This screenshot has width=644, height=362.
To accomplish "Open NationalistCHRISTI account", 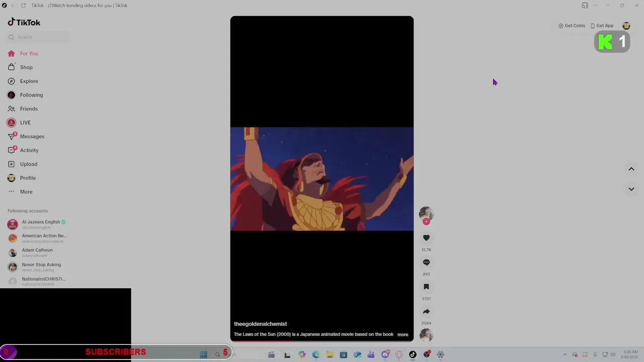I will click(37, 281).
